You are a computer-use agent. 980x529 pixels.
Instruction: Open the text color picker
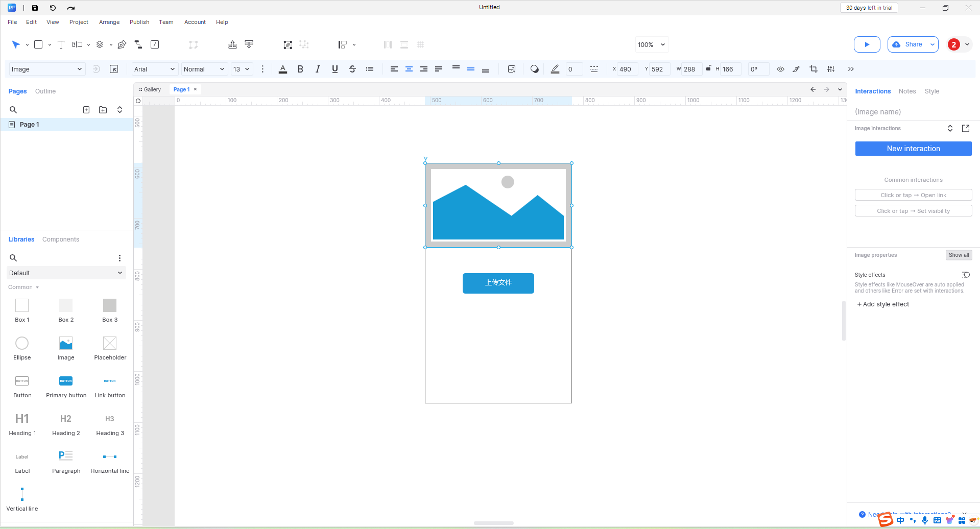click(283, 69)
